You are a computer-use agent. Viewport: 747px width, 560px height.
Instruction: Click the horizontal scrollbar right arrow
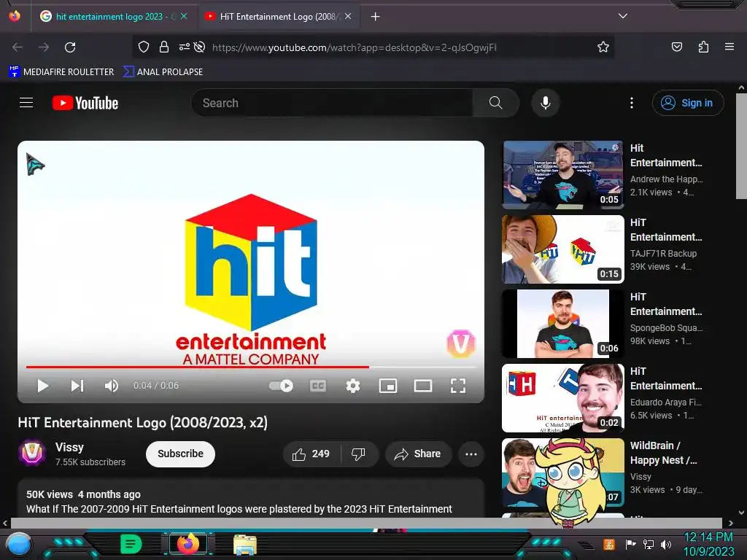pyautogui.click(x=731, y=524)
